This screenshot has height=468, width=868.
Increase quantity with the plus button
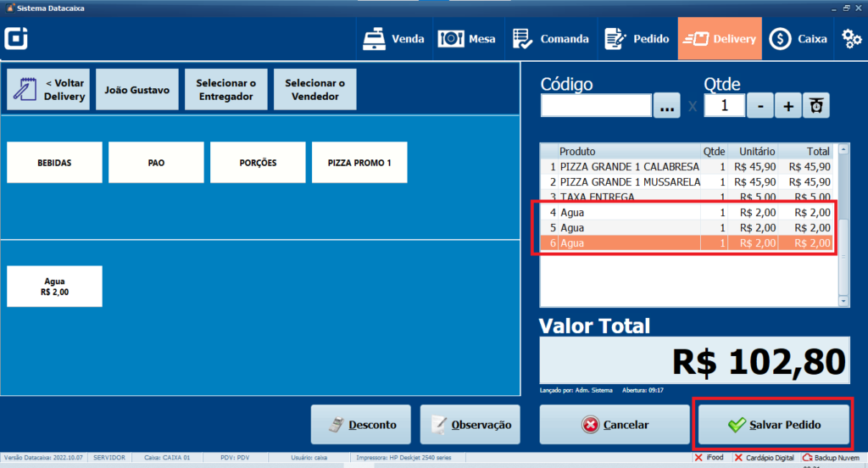click(787, 106)
